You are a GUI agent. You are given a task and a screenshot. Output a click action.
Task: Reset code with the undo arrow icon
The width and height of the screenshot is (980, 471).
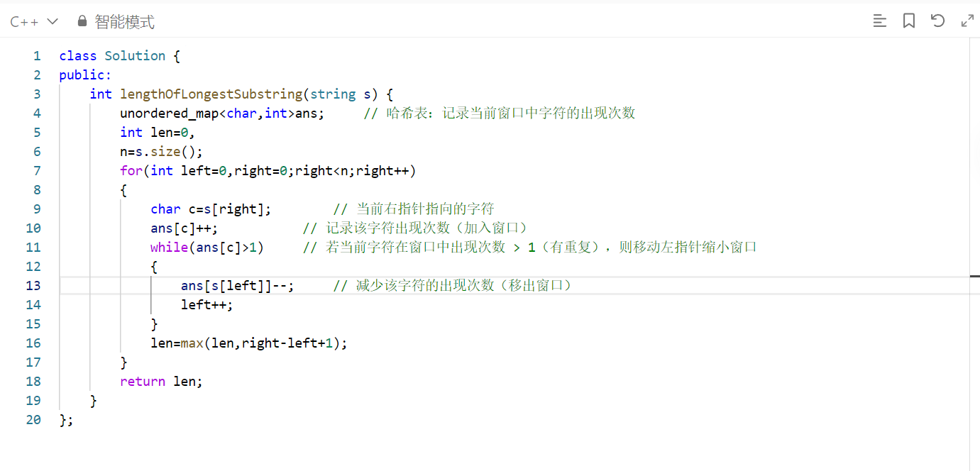938,21
